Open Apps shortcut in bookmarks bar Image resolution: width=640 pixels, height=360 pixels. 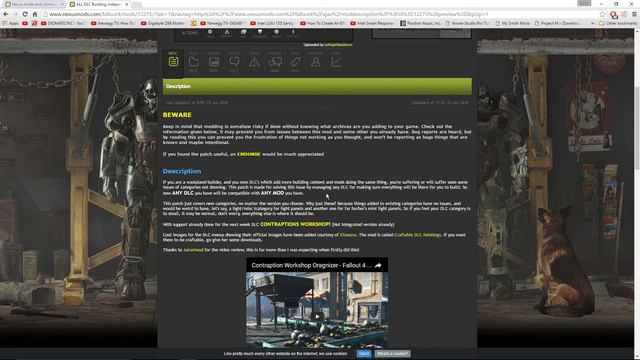tap(11, 23)
